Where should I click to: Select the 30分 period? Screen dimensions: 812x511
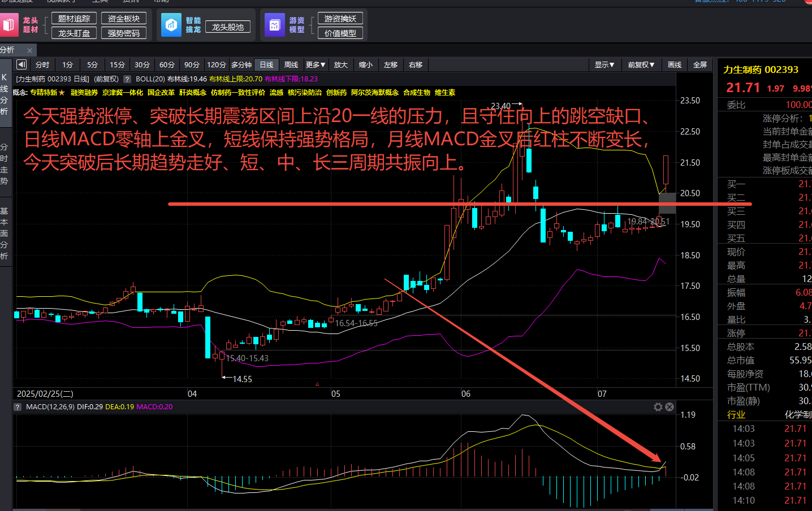click(142, 64)
